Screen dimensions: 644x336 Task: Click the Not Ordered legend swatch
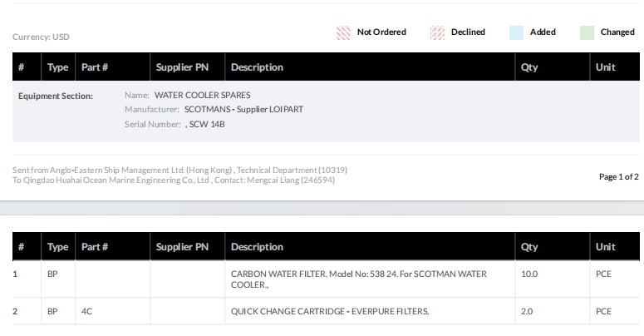tap(343, 33)
